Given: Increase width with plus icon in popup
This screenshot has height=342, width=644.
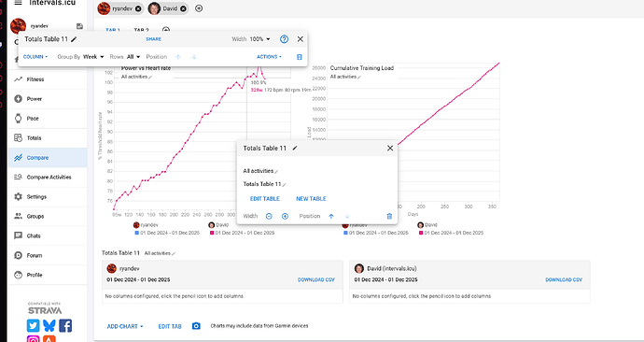Looking at the screenshot, I should (x=285, y=216).
